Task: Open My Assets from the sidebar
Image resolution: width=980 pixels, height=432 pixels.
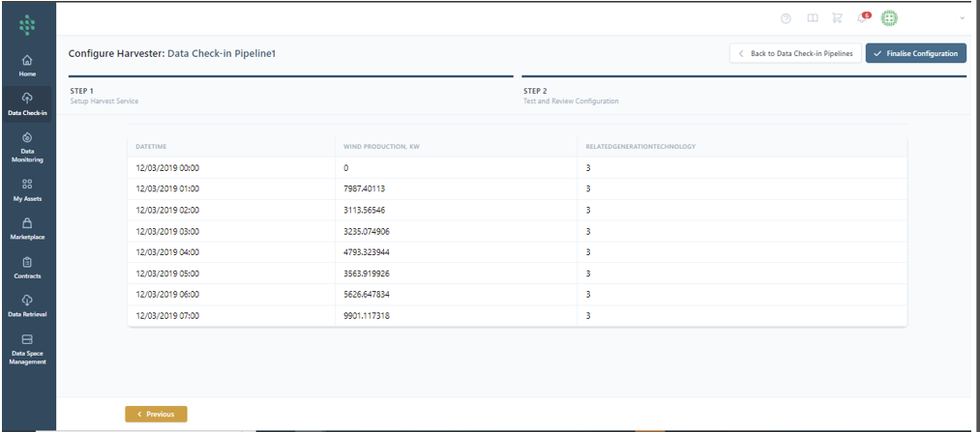Action: pos(27,188)
